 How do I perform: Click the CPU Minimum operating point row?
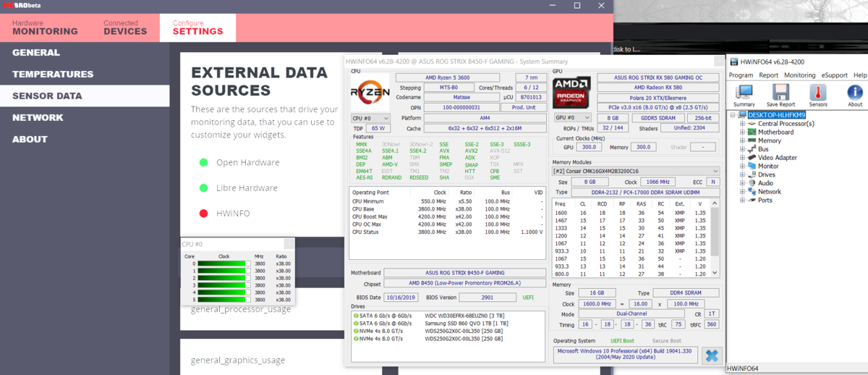click(448, 201)
